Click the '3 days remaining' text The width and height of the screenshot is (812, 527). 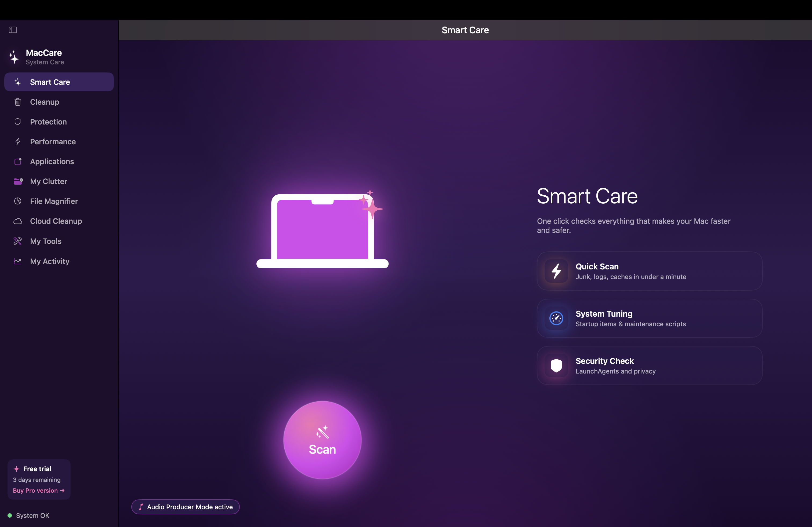tap(37, 480)
